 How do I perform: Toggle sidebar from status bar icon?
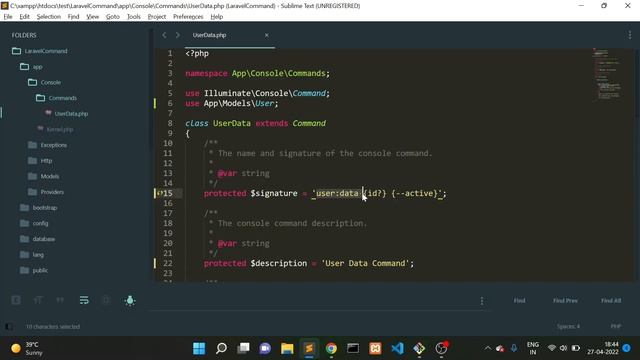(9, 327)
